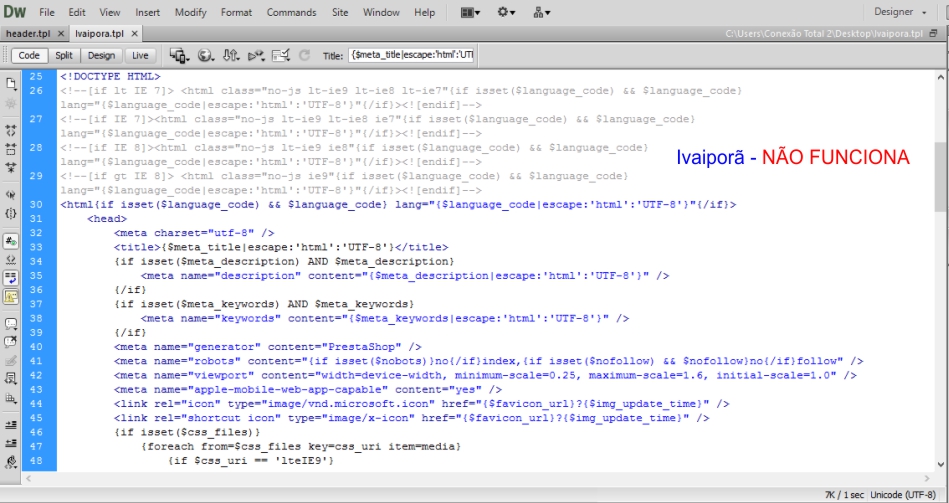The image size is (949, 503).
Task: Click the Wrap Tag pencil icon
Action: click(x=10, y=361)
